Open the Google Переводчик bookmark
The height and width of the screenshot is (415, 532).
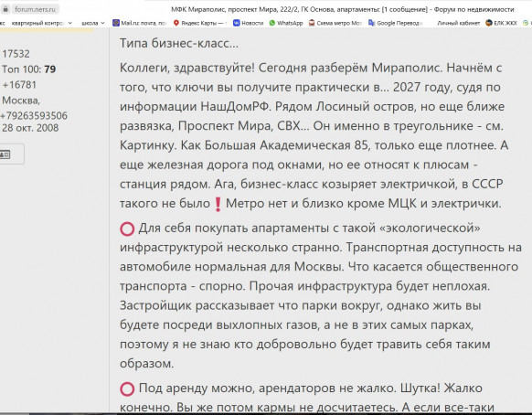(395, 23)
